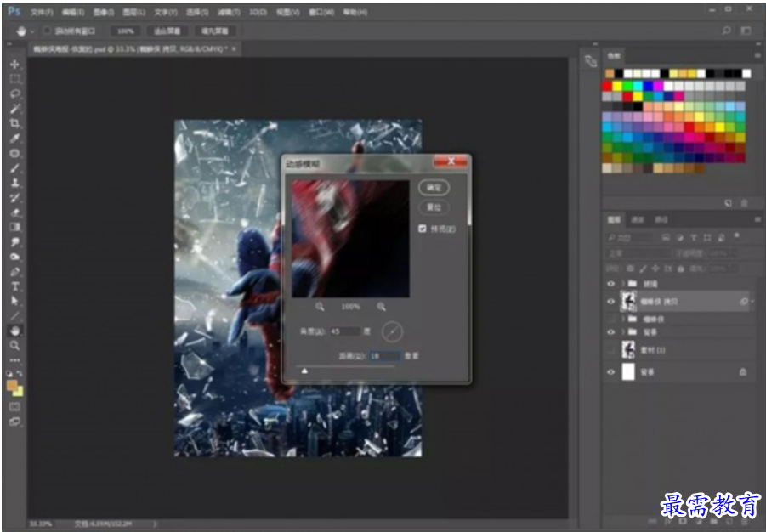Click the lock all icon in Layers panel
Image resolution: width=766 pixels, height=532 pixels.
pos(681,269)
